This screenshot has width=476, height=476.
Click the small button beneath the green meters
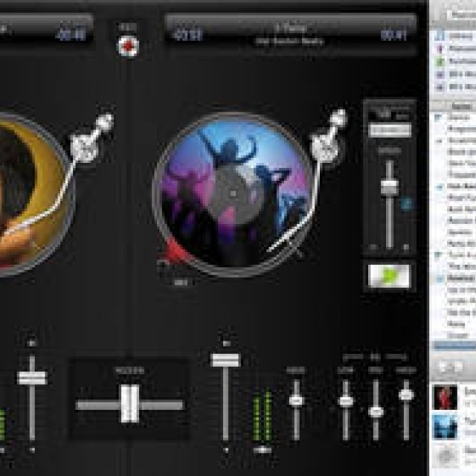click(263, 450)
